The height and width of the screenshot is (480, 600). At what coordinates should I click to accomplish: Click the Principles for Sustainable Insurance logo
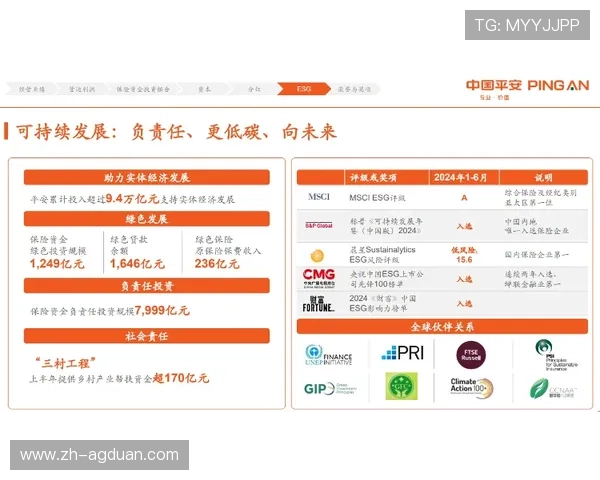pos(556,355)
